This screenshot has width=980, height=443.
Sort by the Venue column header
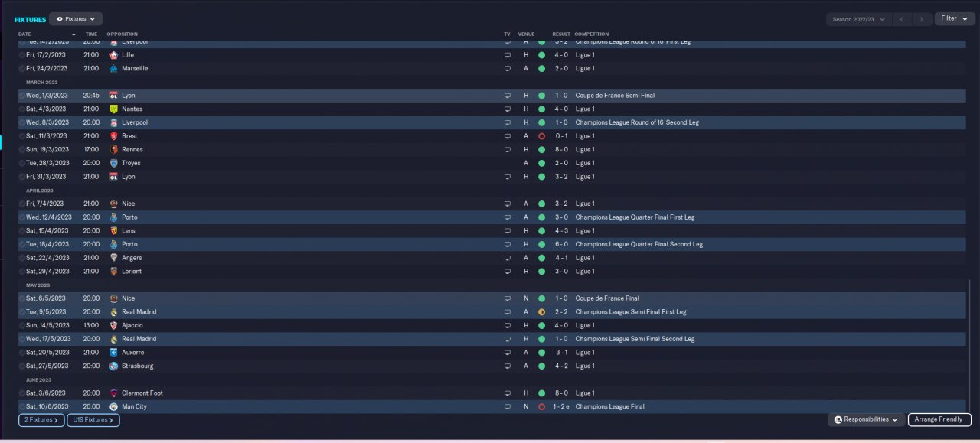pyautogui.click(x=526, y=34)
